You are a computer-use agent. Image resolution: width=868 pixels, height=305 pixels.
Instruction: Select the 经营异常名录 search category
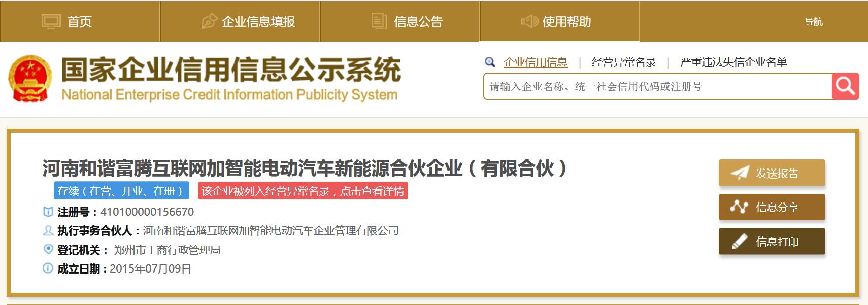coord(624,62)
